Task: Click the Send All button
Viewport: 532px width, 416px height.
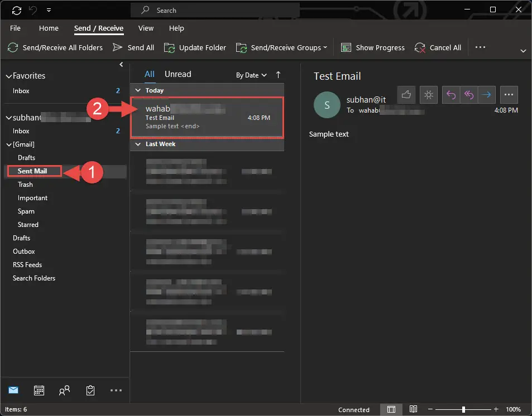Action: pyautogui.click(x=133, y=48)
